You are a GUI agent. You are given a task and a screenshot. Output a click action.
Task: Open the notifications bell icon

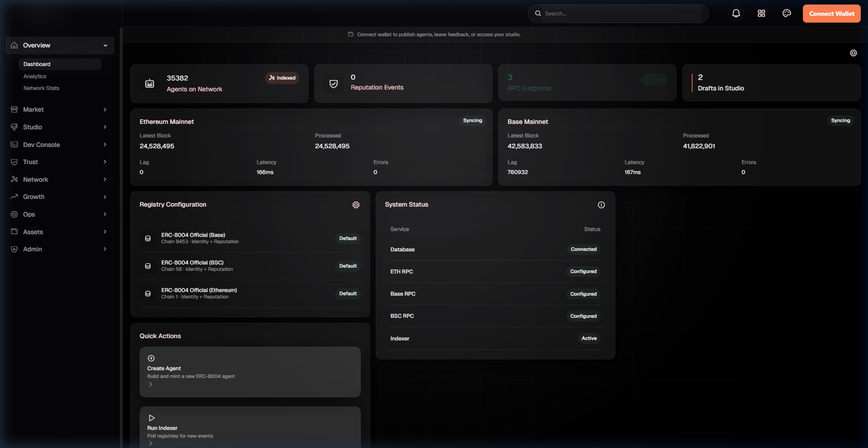[x=736, y=13]
